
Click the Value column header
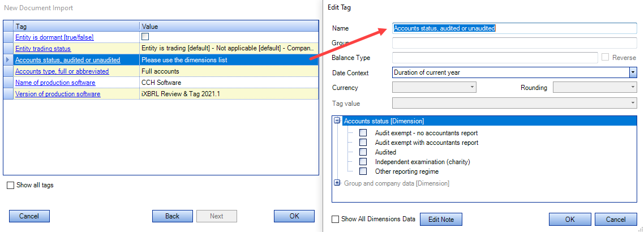[229, 26]
